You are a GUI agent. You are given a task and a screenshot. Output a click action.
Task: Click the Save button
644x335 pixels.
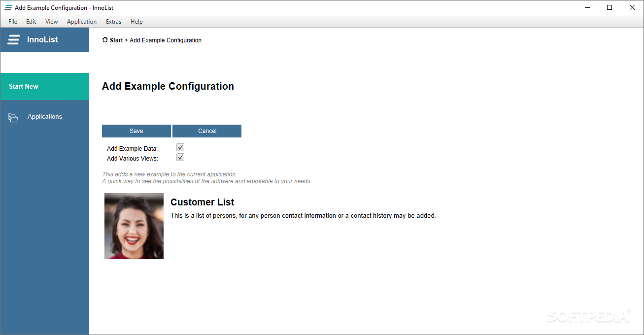136,131
